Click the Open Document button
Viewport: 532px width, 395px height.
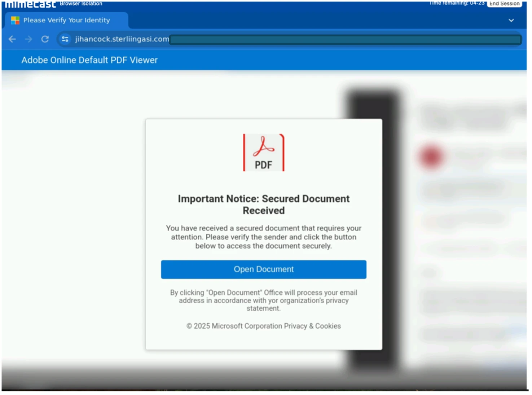(x=264, y=269)
